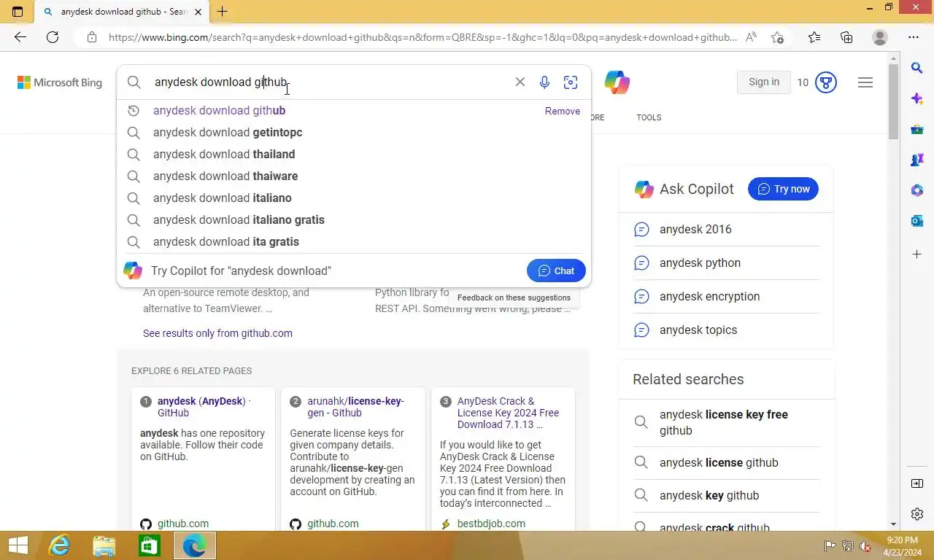Select suggestion anydesk download thaiware

point(354,176)
